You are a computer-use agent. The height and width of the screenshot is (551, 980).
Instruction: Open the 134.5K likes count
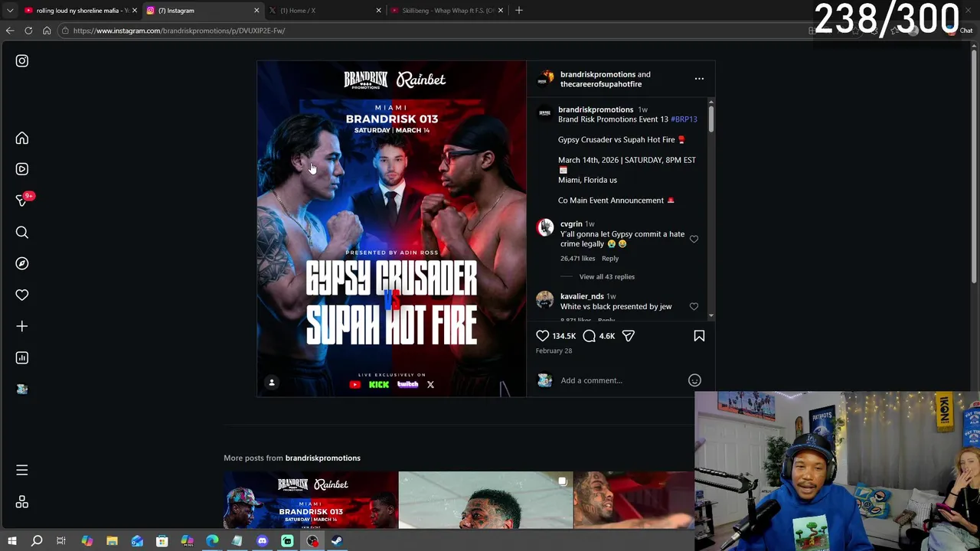(x=564, y=336)
